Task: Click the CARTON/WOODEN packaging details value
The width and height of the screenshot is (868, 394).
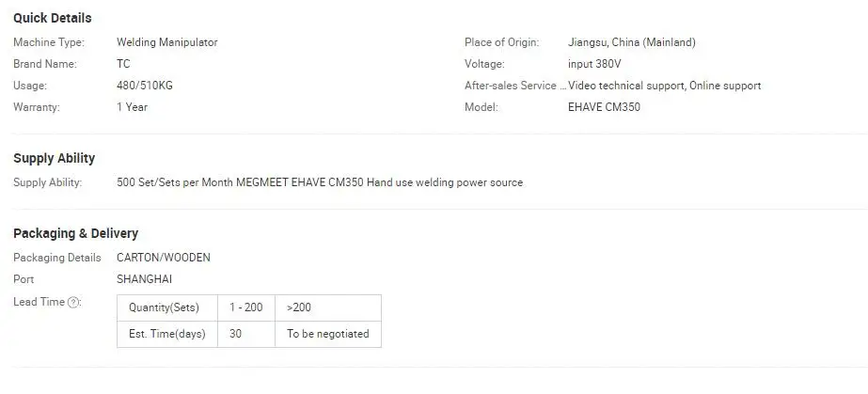Action: 164,258
